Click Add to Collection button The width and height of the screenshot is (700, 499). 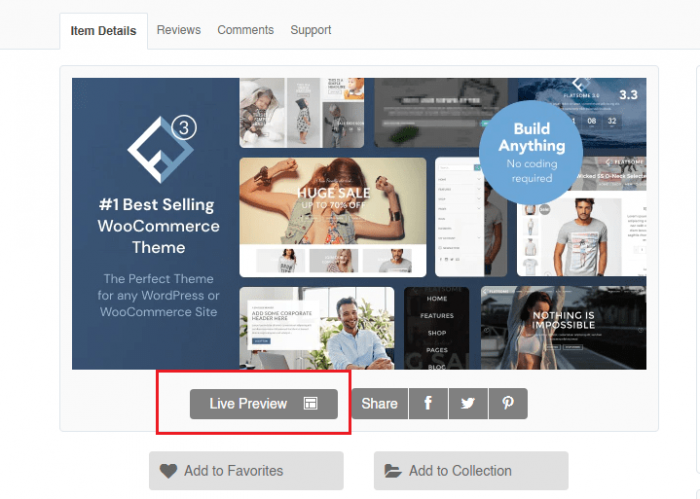(471, 470)
